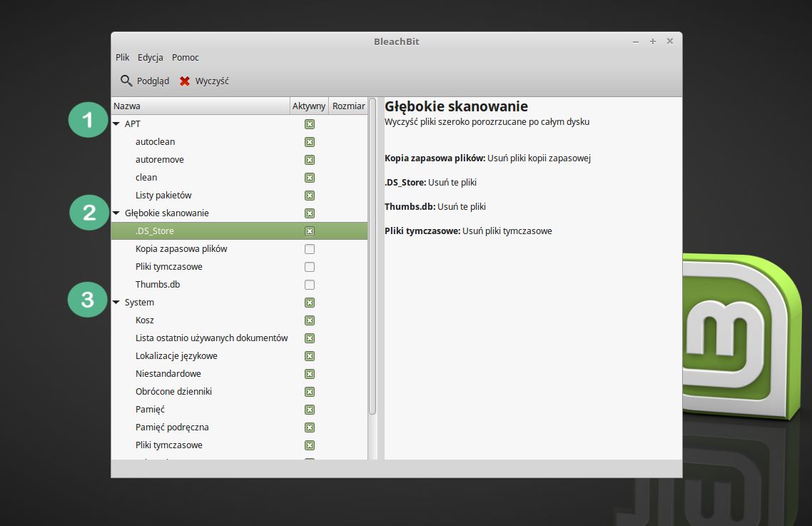This screenshot has width=812, height=526.
Task: Enable the Thumbs.db checkbox
Action: point(310,285)
